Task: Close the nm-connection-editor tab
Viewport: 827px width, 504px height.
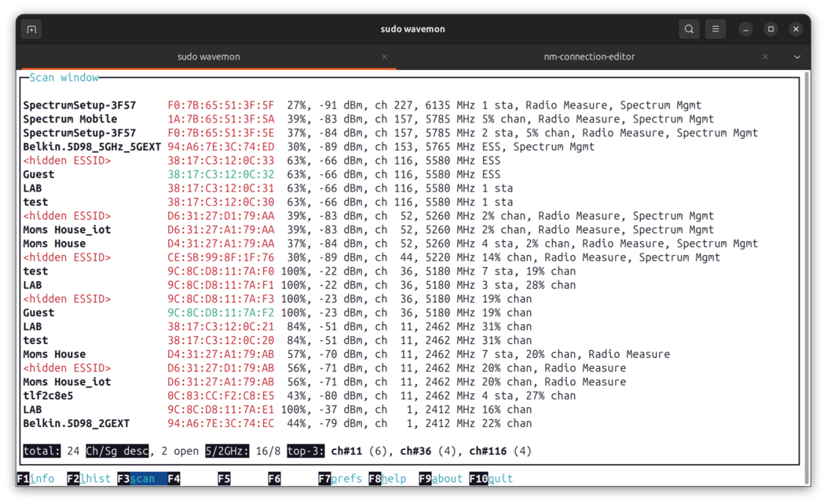Action: 765,57
